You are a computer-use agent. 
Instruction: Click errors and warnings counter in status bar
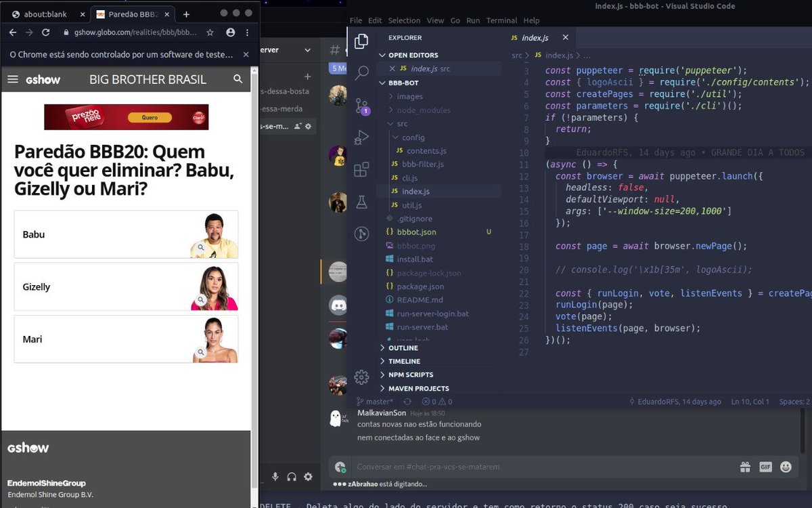[436, 402]
